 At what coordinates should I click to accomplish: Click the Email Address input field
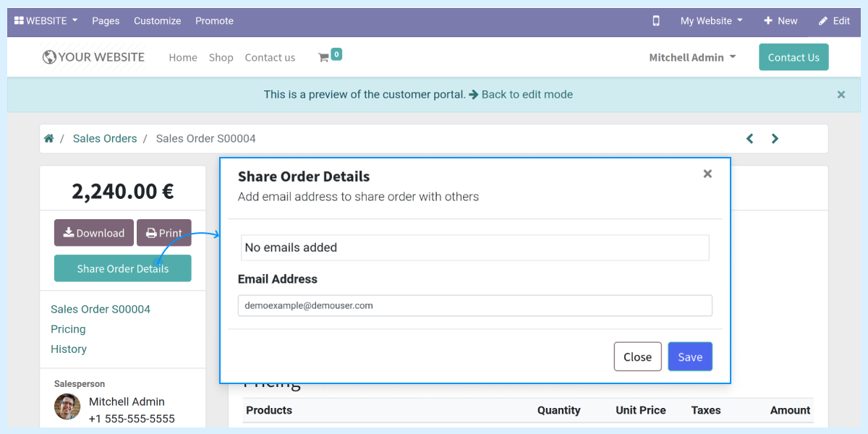pos(475,305)
